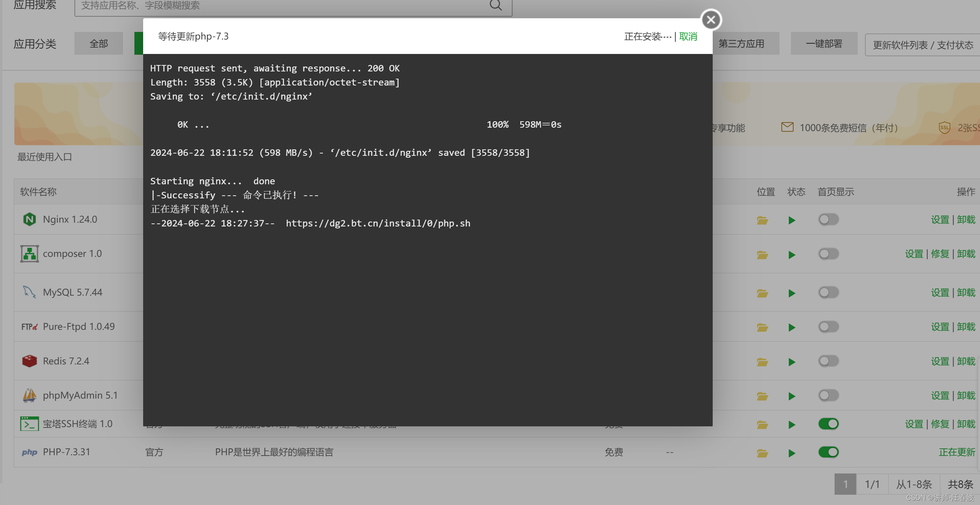Screen dimensions: 980x505
Task: Open the composer 1.0 folder location icon
Action: tap(762, 255)
